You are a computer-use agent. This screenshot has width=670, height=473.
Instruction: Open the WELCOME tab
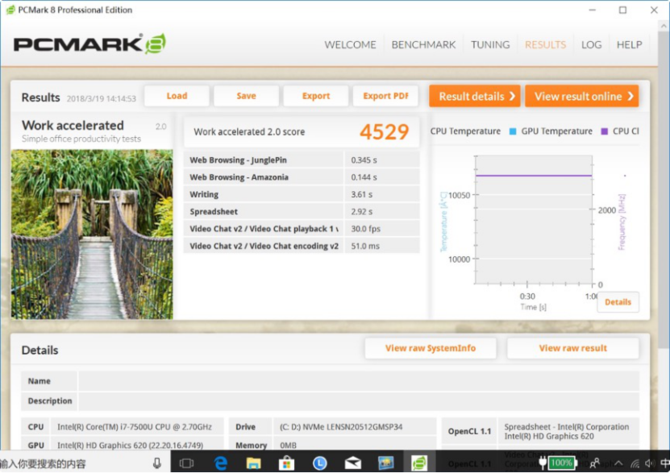click(350, 44)
